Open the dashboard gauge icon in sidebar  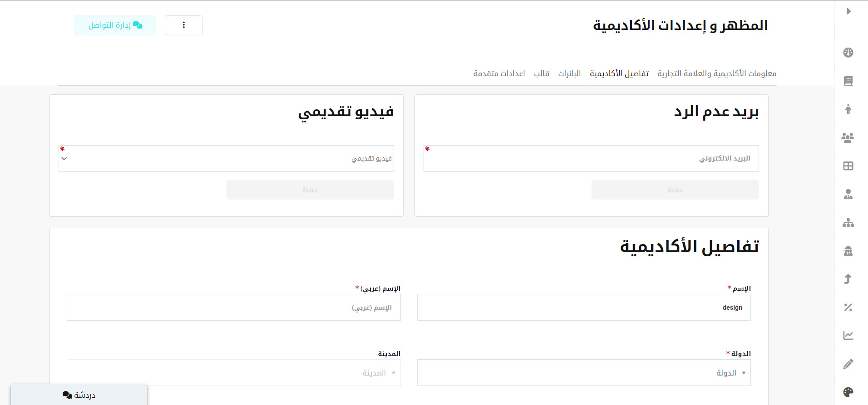[848, 53]
